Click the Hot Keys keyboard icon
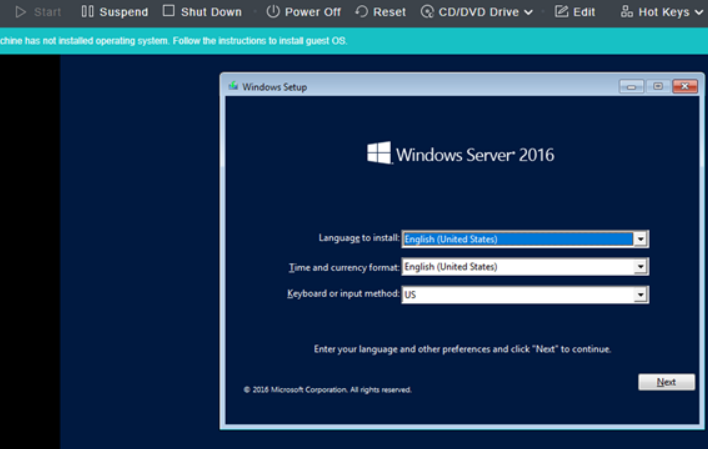Viewport: 708px width, 449px height. [627, 12]
